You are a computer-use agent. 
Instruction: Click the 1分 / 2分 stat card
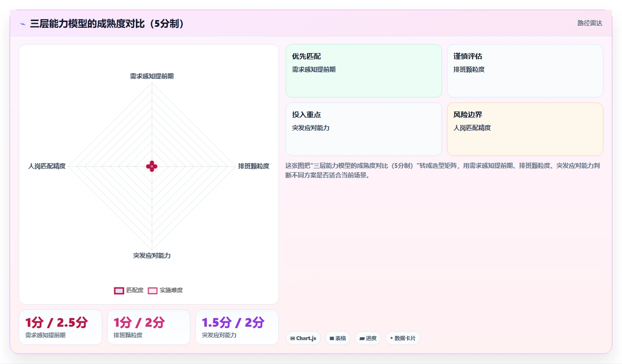pos(149,327)
